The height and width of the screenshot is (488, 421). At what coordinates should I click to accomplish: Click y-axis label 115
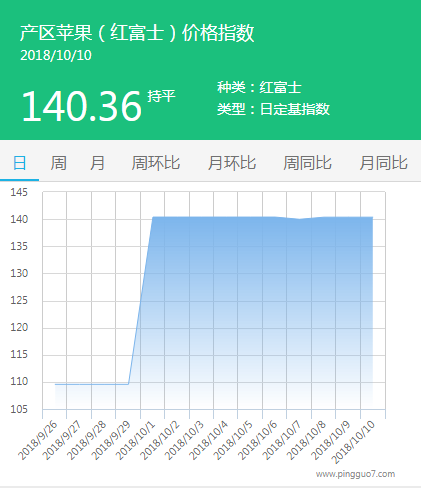click(x=19, y=354)
